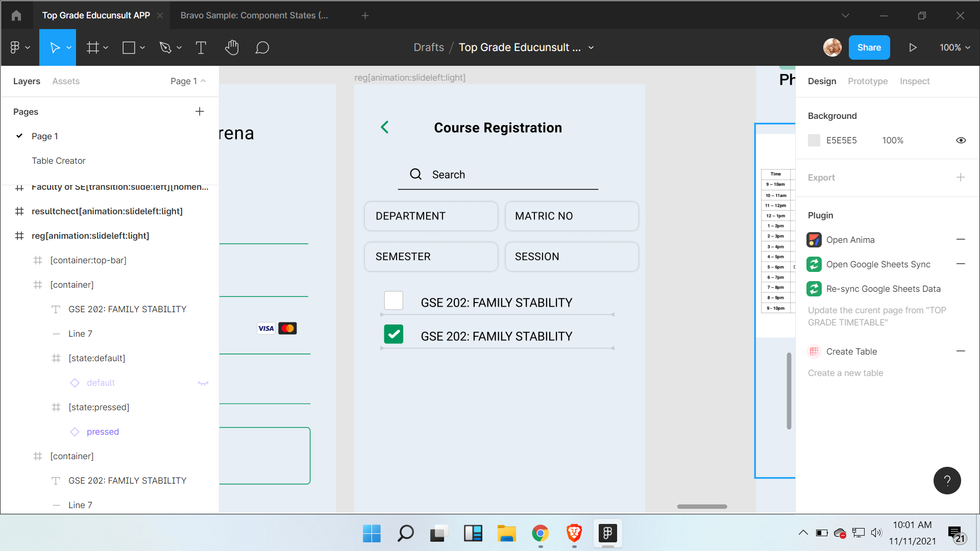This screenshot has width=980, height=551.
Task: Click the canvas horizontal scrollbar
Action: tap(702, 507)
